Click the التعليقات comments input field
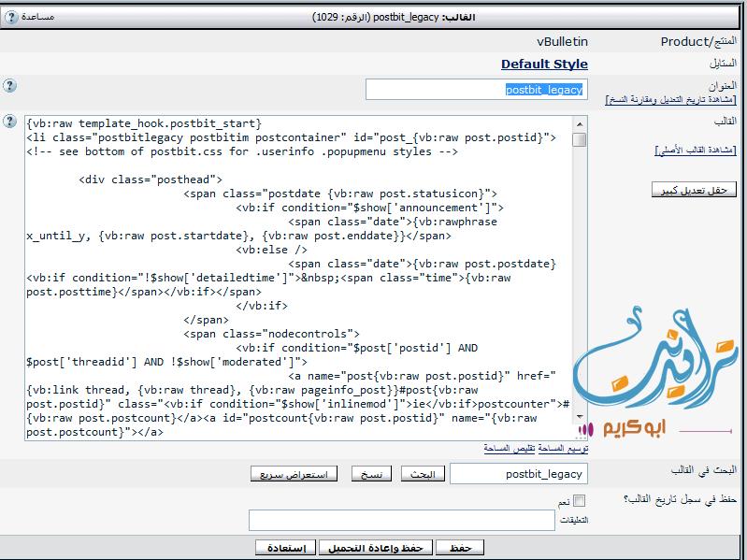This screenshot has width=747, height=560. [402, 520]
